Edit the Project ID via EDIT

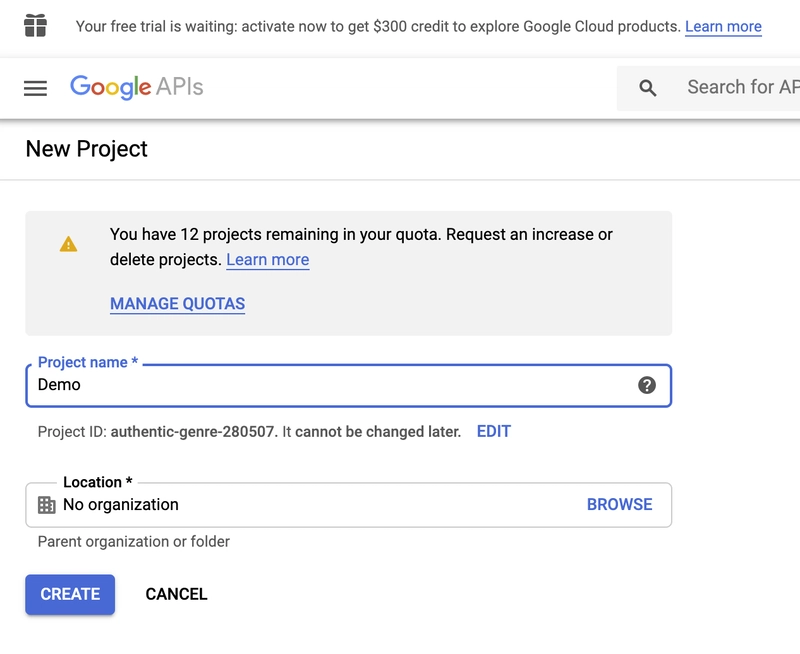[494, 432]
